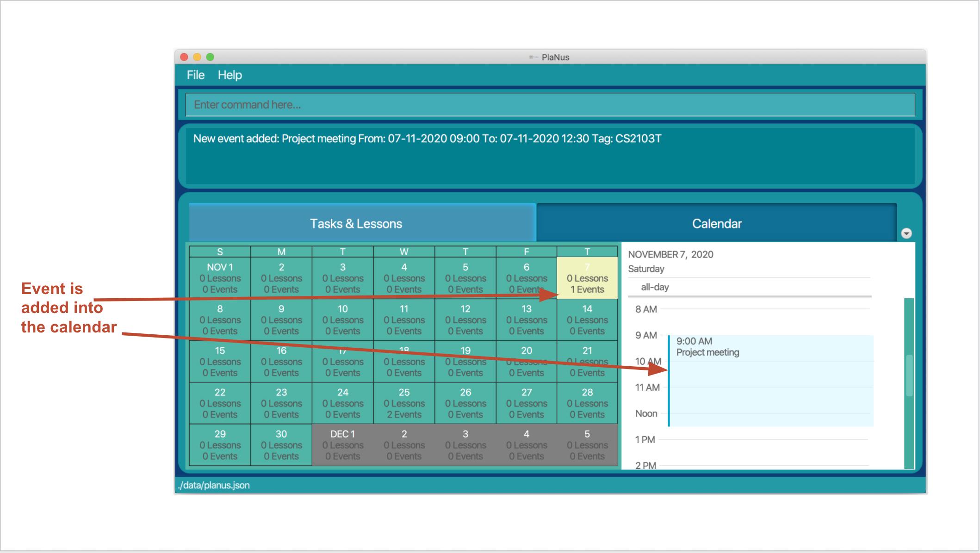This screenshot has width=980, height=553.
Task: Select November 28 in the calendar
Action: pos(587,403)
